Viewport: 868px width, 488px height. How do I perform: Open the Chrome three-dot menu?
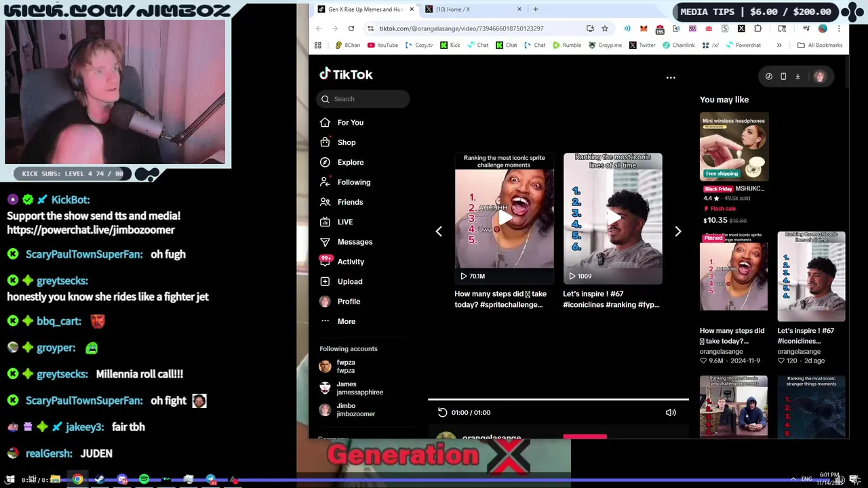pos(839,28)
